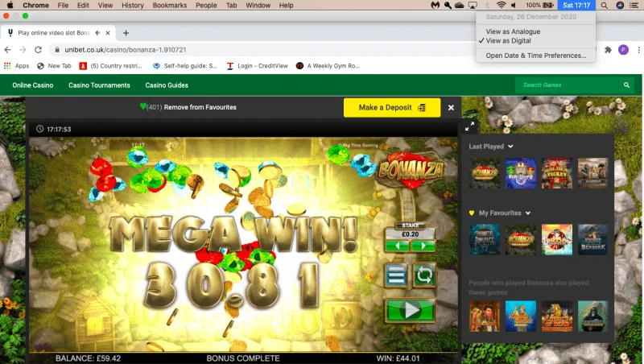Open the notification centre list icon
This screenshot has width=644, height=364.
click(634, 6)
